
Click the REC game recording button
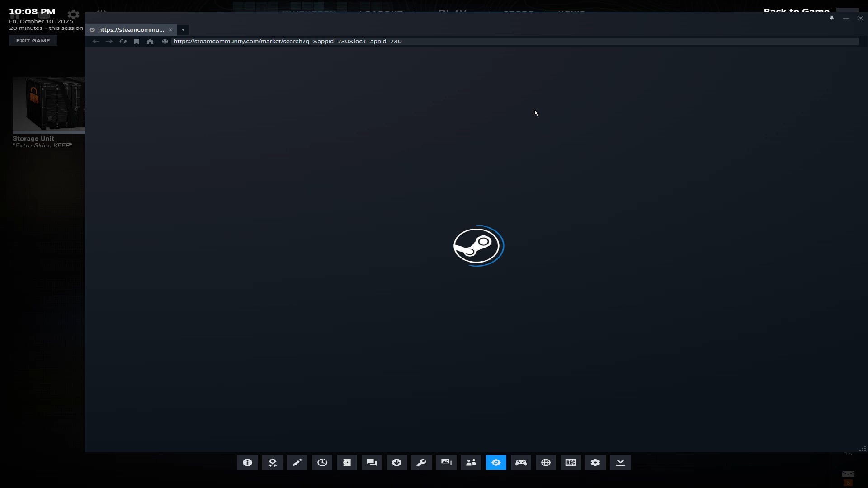pos(571,462)
